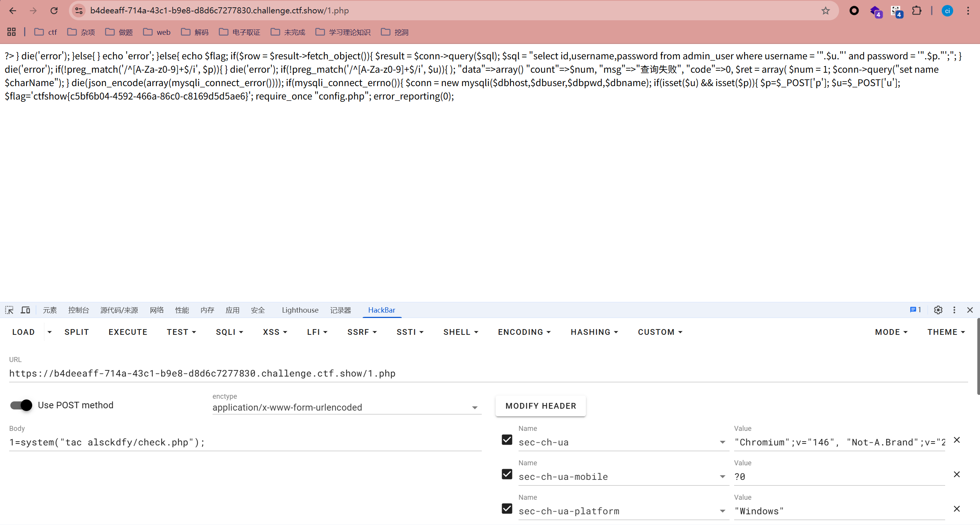Switch to the 网络 (Network) tab
This screenshot has height=525, width=980.
pyautogui.click(x=157, y=310)
